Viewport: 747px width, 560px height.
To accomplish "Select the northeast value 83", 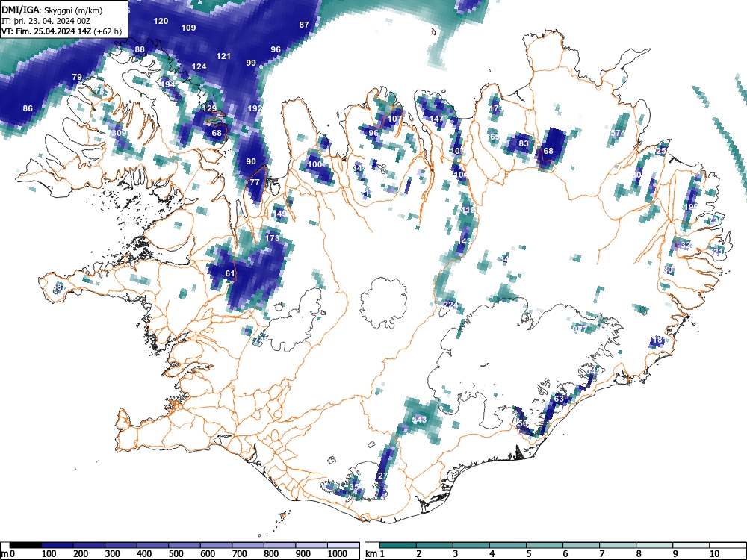I will [524, 143].
